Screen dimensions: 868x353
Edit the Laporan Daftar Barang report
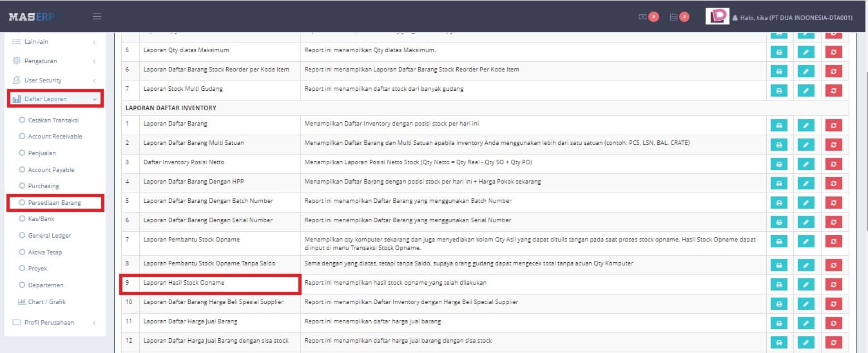pyautogui.click(x=805, y=125)
